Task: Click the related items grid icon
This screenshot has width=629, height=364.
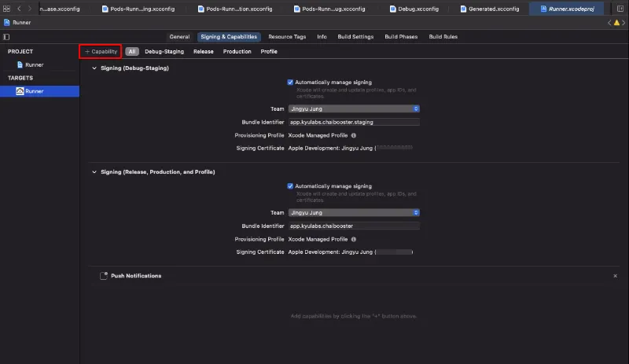Action: coord(7,8)
